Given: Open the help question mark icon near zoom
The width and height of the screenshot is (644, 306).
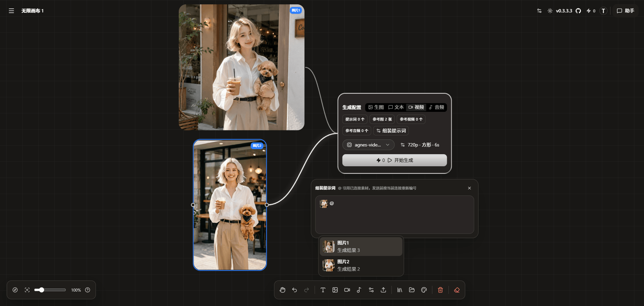Looking at the screenshot, I should [88, 290].
